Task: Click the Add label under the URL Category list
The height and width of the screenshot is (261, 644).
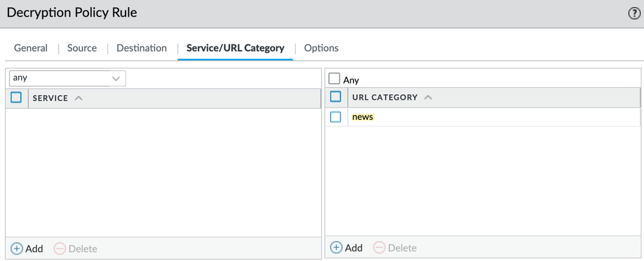Action: [354, 248]
